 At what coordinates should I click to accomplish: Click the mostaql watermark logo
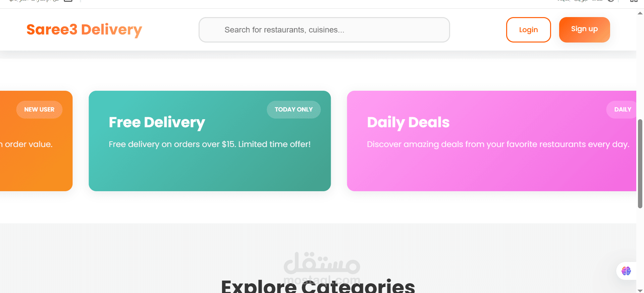click(x=322, y=265)
